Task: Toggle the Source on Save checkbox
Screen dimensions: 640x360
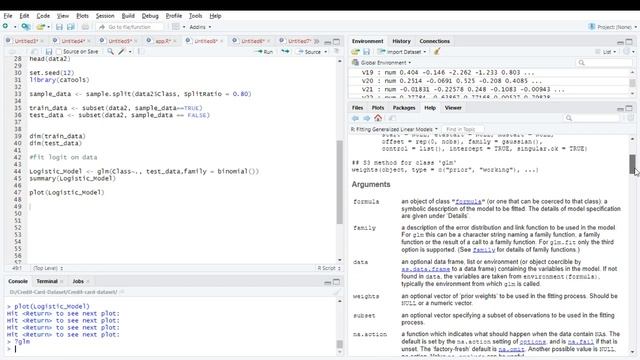Action: pos(59,52)
